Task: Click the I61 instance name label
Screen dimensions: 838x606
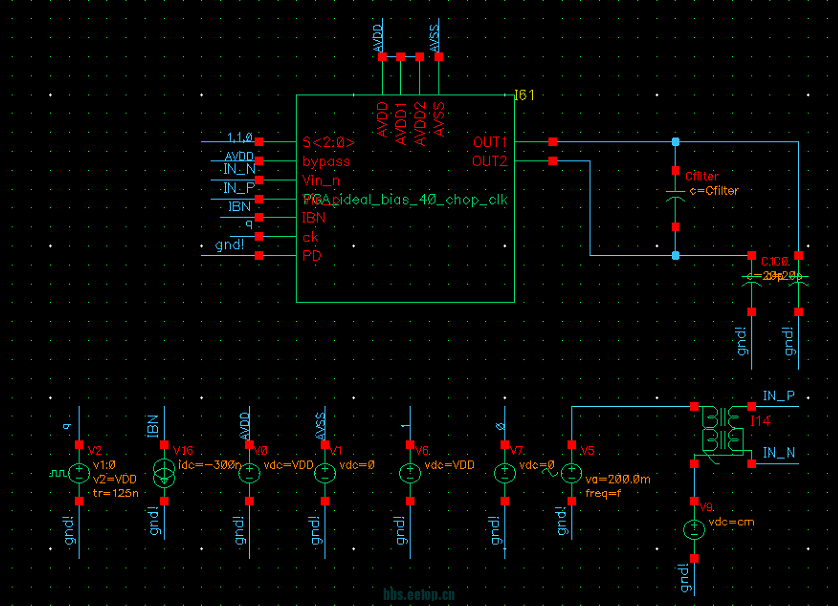Action: (524, 95)
